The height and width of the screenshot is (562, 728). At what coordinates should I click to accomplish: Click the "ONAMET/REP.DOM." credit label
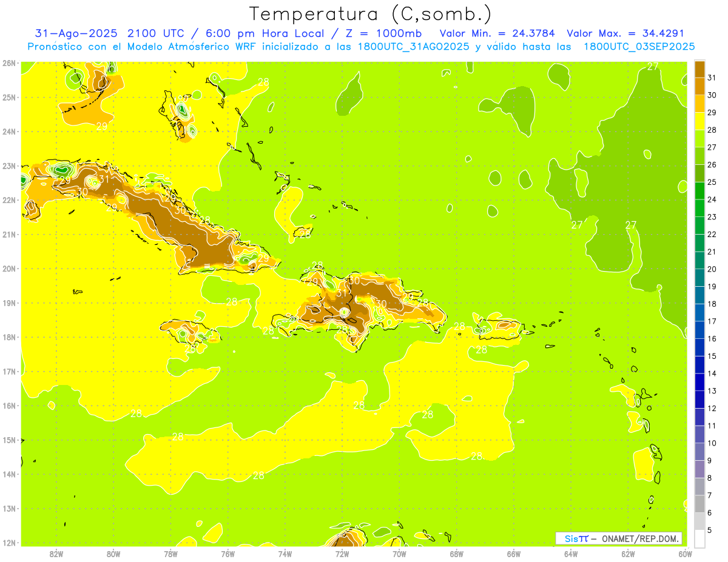tap(639, 538)
